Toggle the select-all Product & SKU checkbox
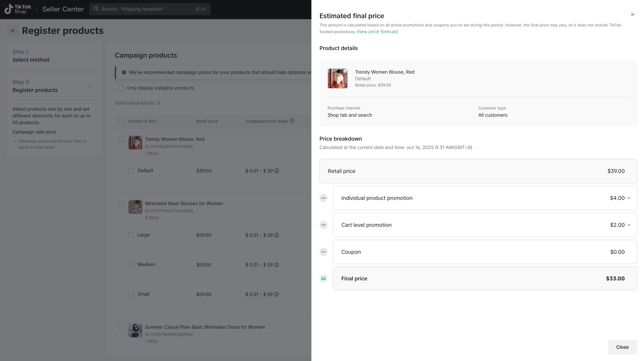The height and width of the screenshot is (361, 644). coord(122,121)
